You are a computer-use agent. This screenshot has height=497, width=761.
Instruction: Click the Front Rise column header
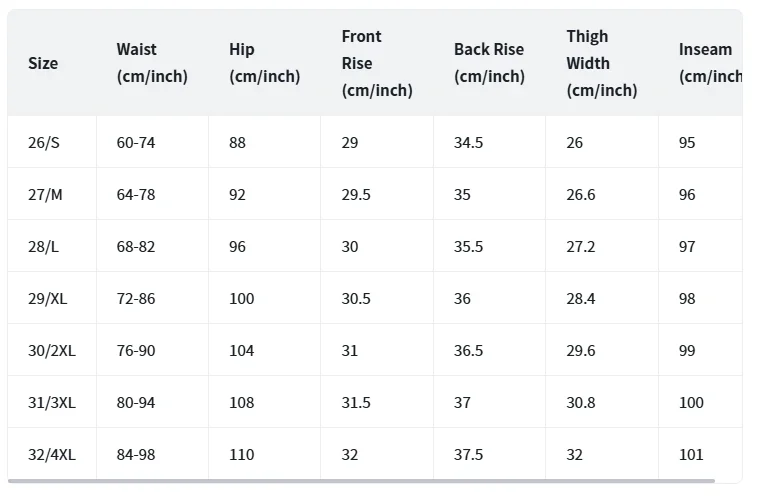377,63
